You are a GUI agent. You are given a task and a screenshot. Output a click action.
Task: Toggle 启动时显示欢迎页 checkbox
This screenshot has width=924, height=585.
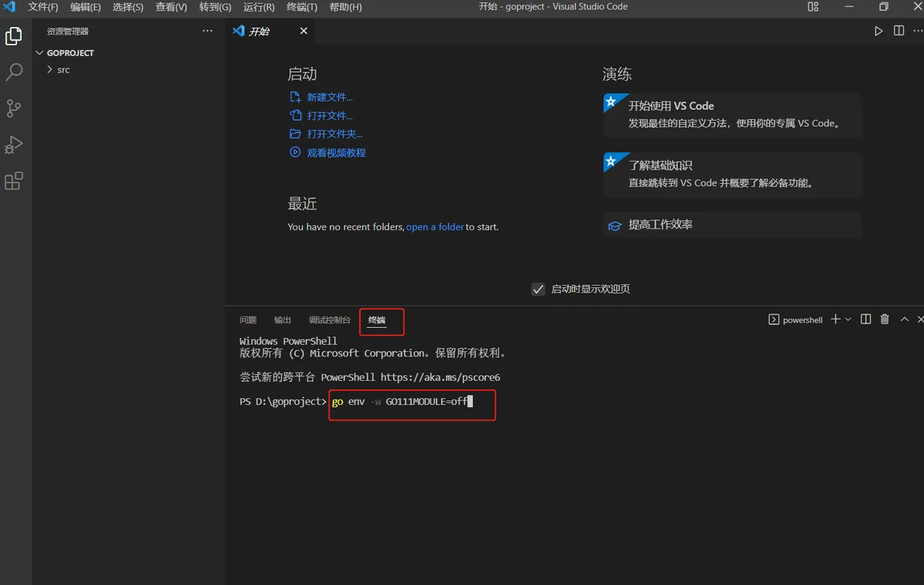click(538, 289)
